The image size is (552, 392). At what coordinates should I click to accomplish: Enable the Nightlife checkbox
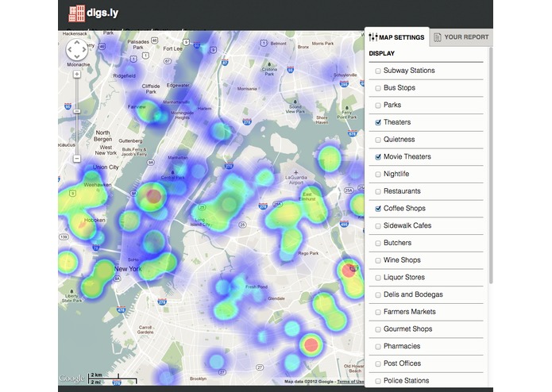coord(378,175)
